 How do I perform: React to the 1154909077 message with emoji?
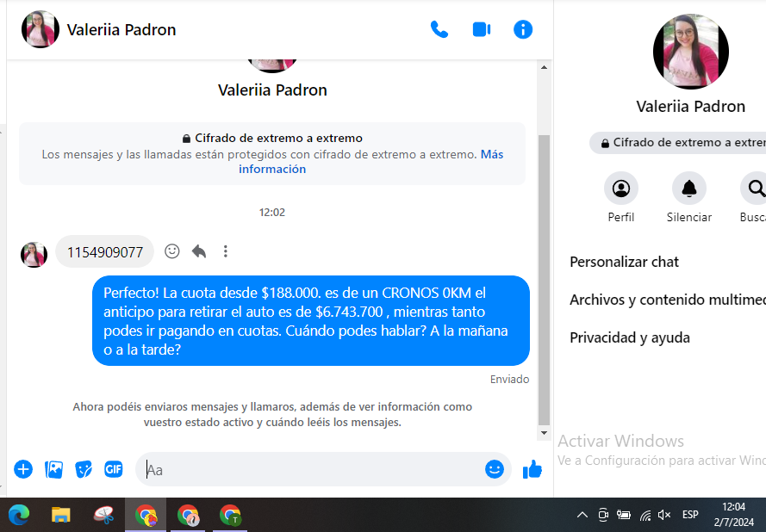[x=172, y=251]
